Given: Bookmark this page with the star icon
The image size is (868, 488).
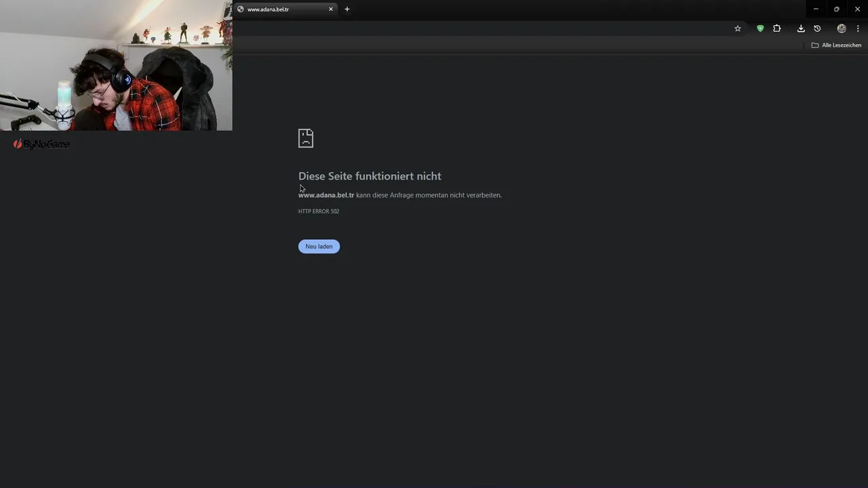Looking at the screenshot, I should [x=738, y=28].
